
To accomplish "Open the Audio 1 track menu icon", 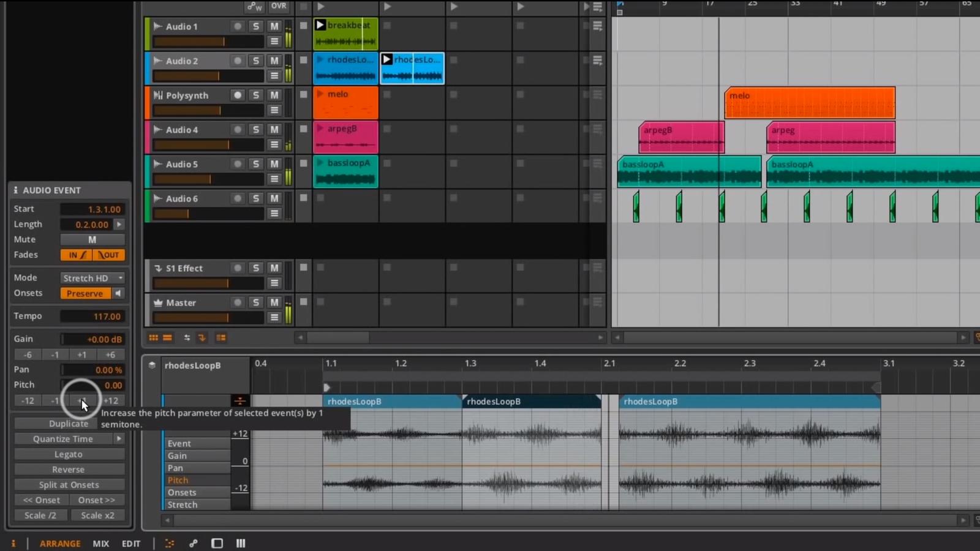I will click(x=274, y=41).
